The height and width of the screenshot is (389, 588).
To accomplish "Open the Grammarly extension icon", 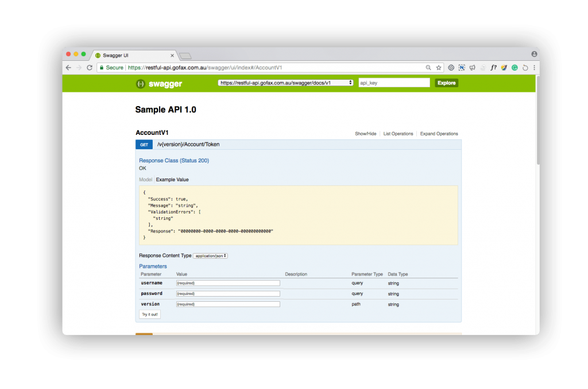I will [x=514, y=68].
